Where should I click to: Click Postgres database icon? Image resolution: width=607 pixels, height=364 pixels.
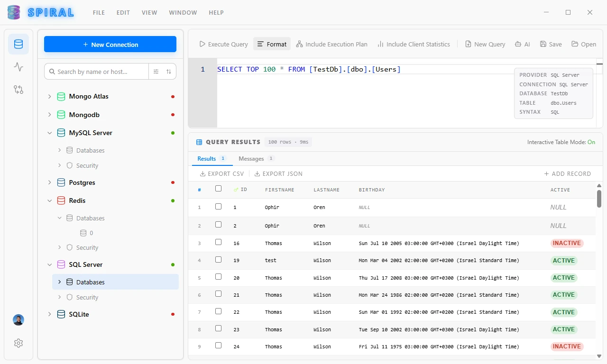tap(61, 182)
